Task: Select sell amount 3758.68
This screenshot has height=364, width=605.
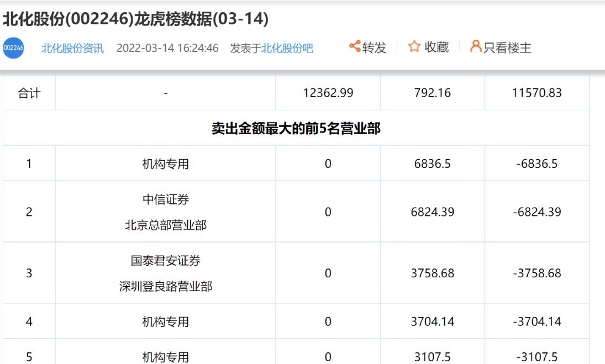Action: click(433, 273)
